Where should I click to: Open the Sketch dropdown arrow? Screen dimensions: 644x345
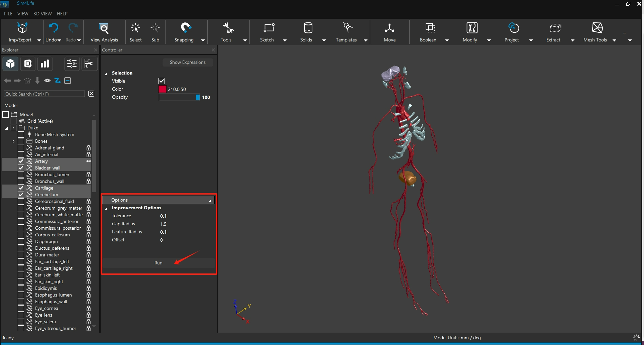(285, 40)
